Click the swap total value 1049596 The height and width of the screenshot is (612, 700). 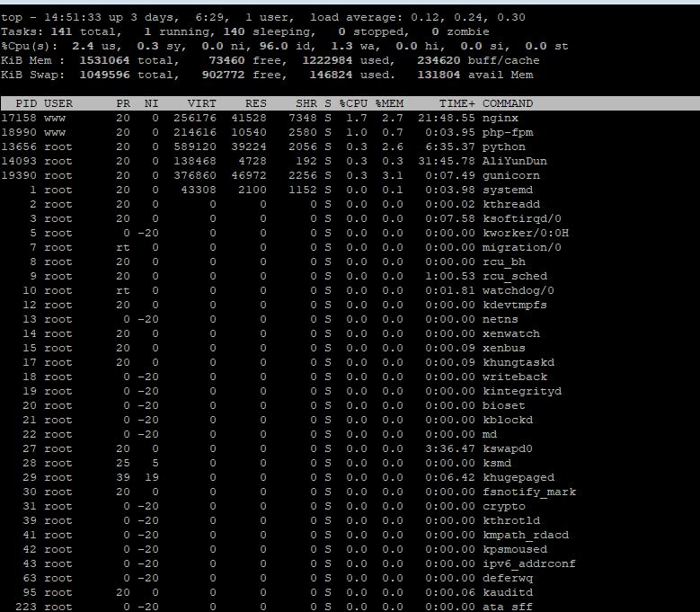pyautogui.click(x=104, y=75)
